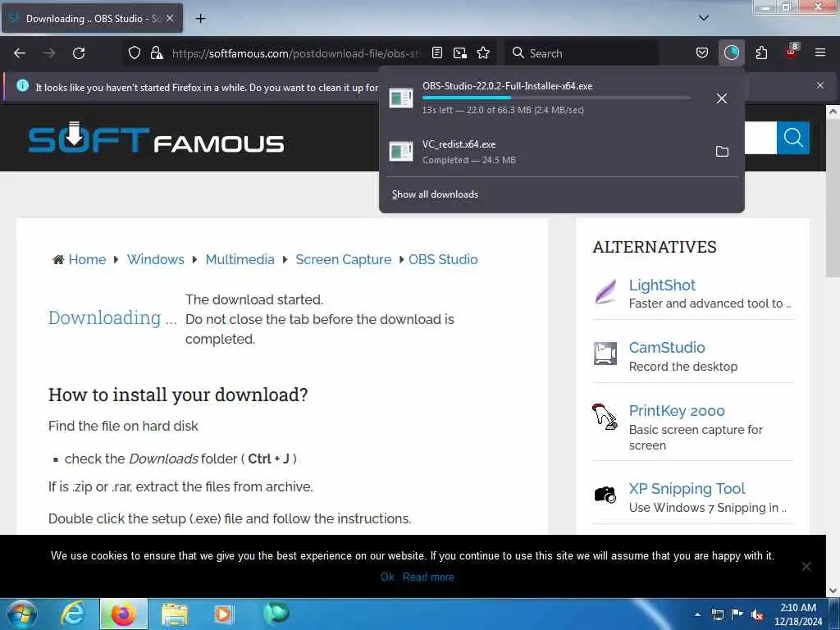Open the extensions puzzle icon

761,52
